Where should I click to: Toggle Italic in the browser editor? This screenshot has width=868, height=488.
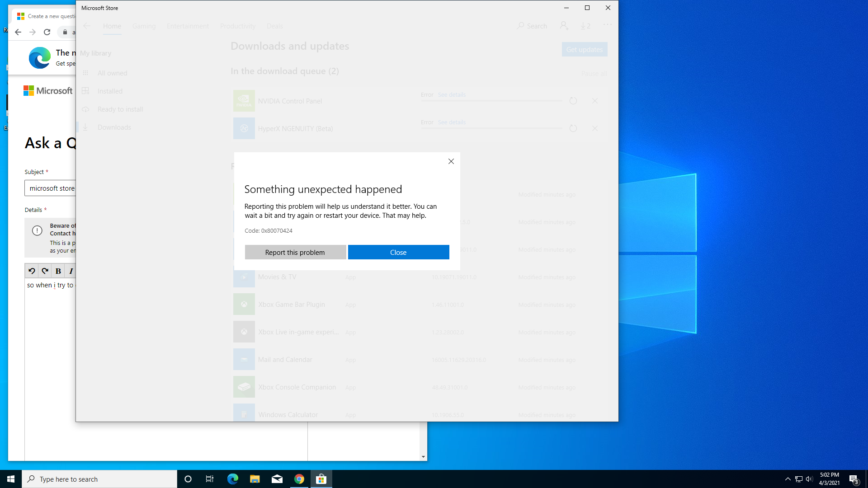coord(71,271)
